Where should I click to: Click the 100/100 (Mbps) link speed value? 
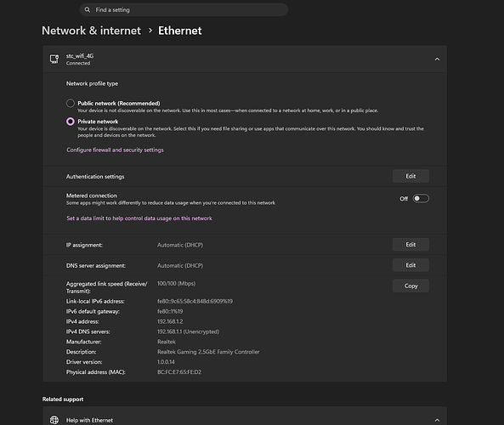point(176,284)
